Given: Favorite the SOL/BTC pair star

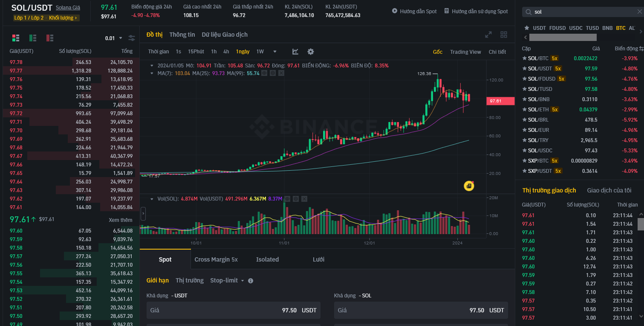Looking at the screenshot, I should point(525,58).
